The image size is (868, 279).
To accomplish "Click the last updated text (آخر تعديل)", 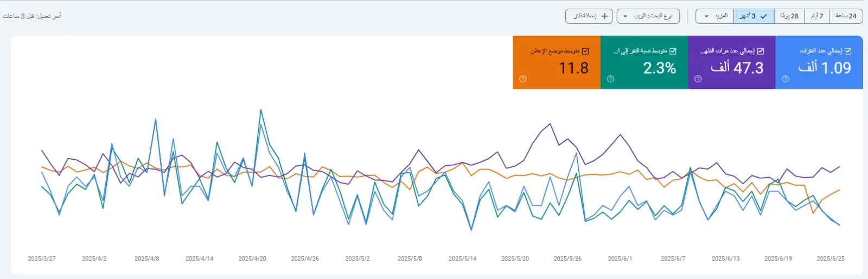I will coord(31,16).
